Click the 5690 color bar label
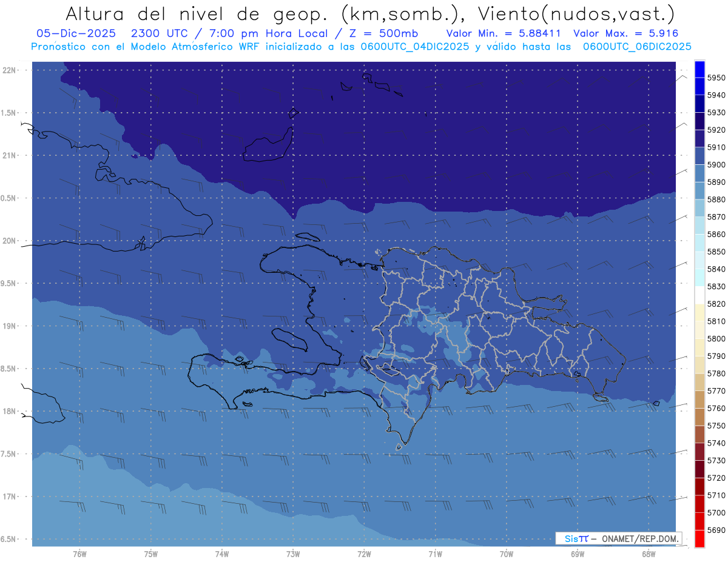The width and height of the screenshot is (728, 562). [716, 530]
